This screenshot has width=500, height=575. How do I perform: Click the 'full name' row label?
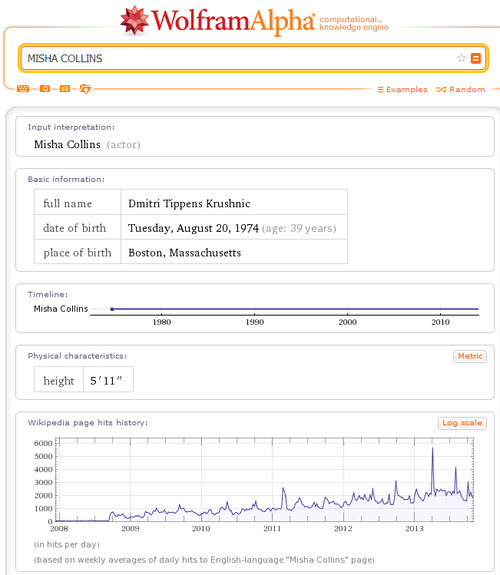67,204
